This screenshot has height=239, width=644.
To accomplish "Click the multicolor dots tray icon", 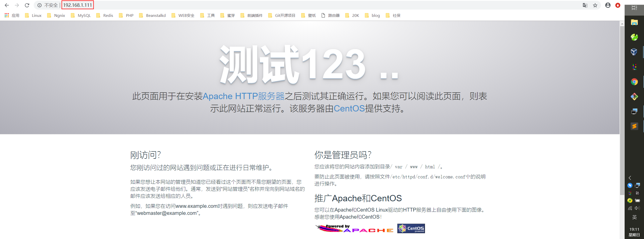I will click(x=630, y=193).
